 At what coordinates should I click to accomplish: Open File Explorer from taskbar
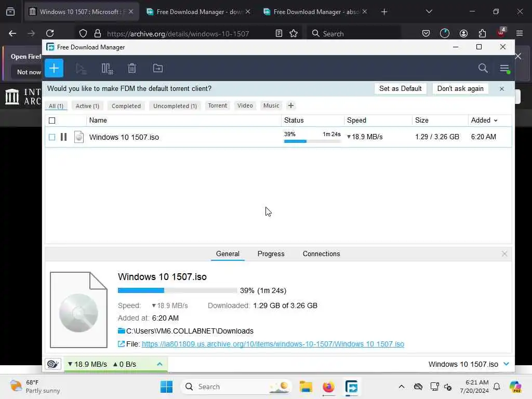pyautogui.click(x=305, y=387)
